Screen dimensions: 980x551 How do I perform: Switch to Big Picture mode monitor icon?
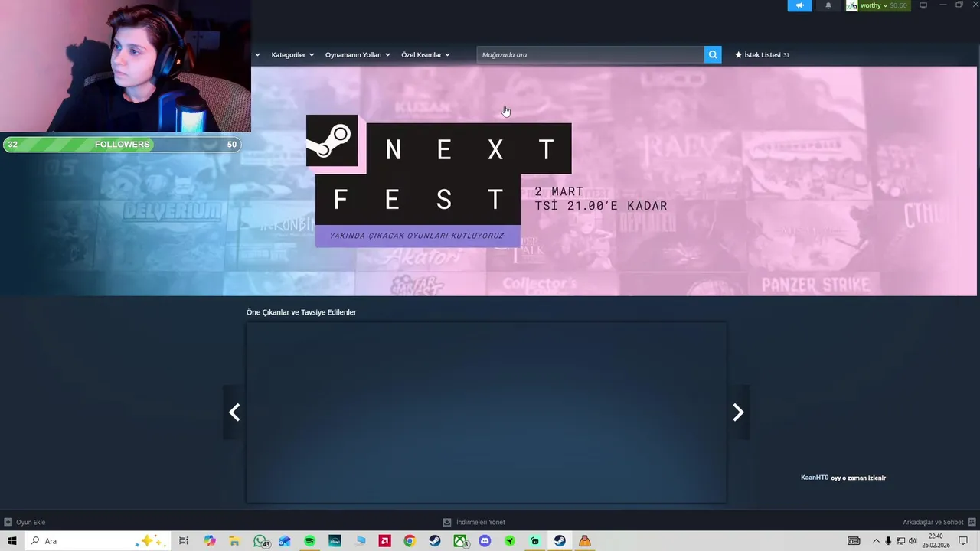click(x=923, y=5)
